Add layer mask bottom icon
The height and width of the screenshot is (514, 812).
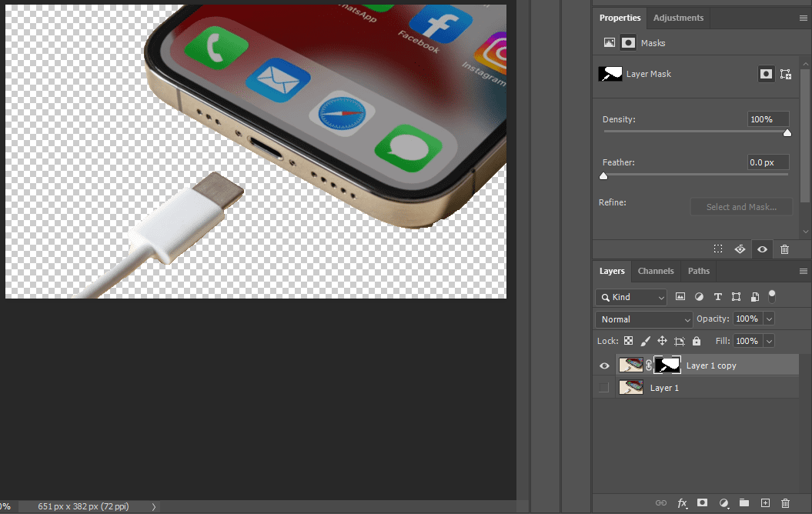click(x=702, y=502)
